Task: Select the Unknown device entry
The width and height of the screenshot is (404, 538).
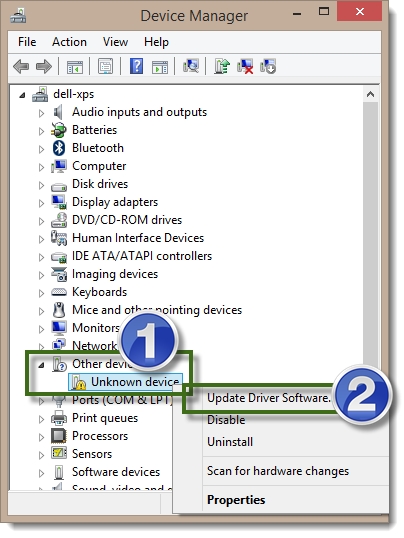Action: click(126, 382)
